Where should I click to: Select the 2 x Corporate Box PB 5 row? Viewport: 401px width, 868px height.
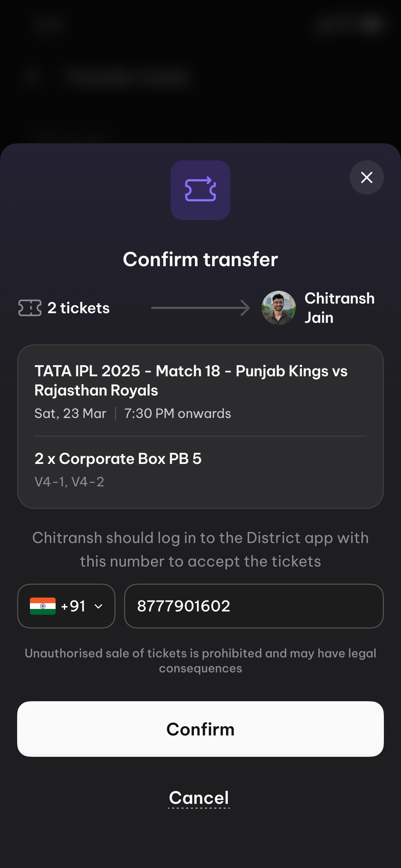118,459
